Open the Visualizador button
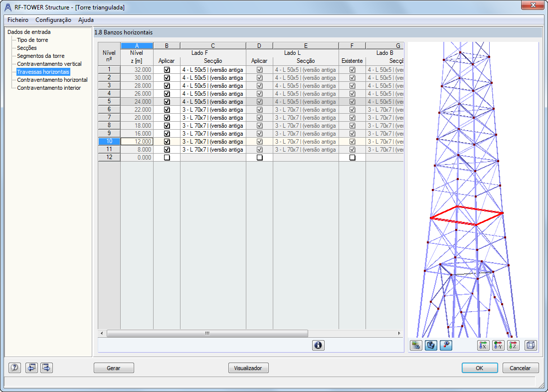 pyautogui.click(x=248, y=368)
